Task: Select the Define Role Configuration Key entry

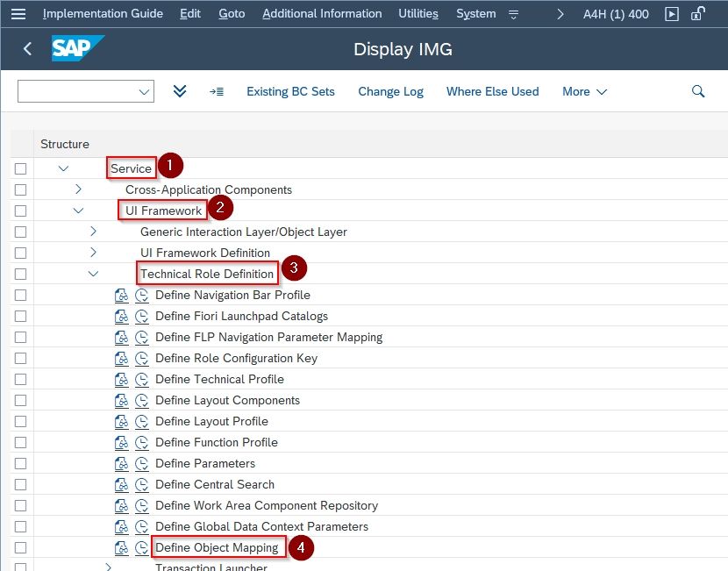Action: coord(236,359)
